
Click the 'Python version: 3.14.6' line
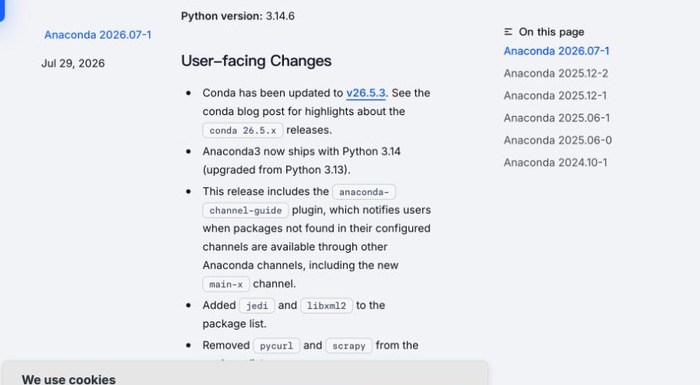click(238, 16)
